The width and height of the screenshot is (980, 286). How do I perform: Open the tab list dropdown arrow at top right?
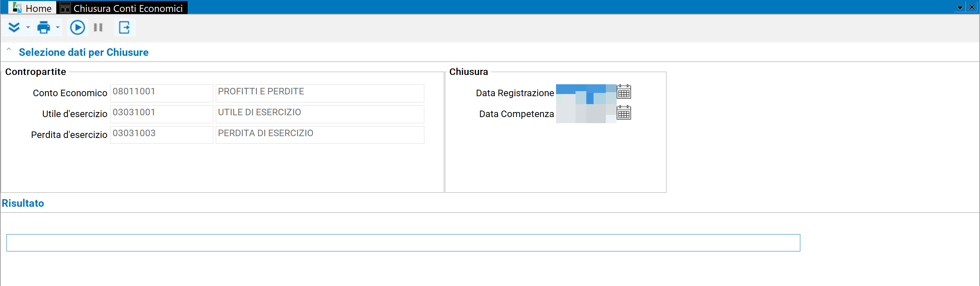[960, 8]
